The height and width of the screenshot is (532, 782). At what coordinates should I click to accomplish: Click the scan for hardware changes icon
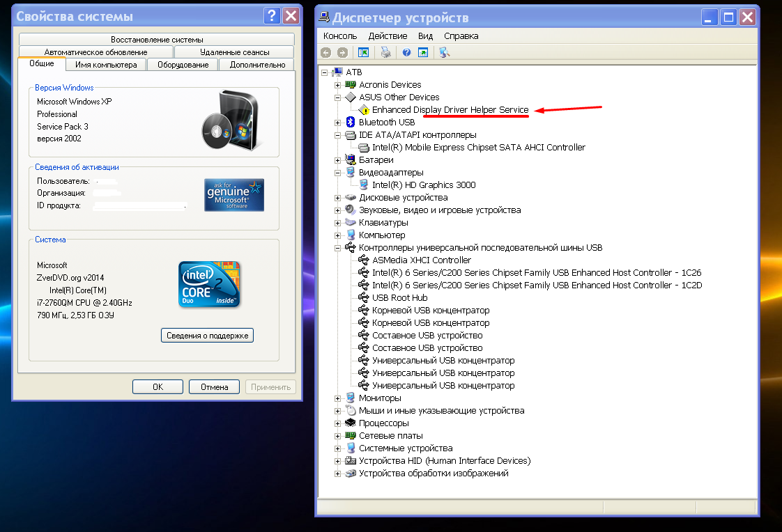click(x=445, y=52)
